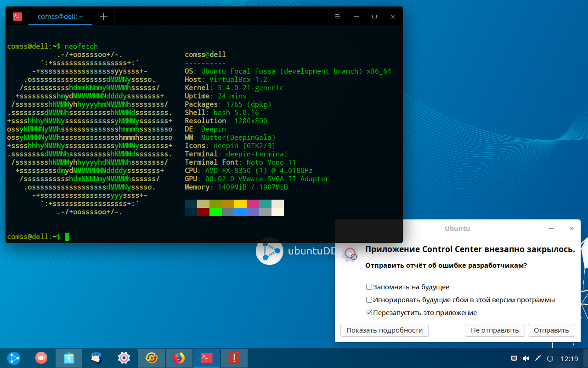Image resolution: width=588 pixels, height=368 pixels.
Task: Click the 'Отправить' button
Action: point(551,330)
